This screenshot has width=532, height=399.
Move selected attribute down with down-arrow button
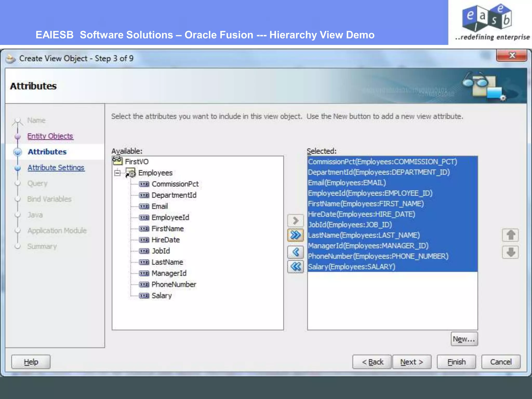[510, 252]
